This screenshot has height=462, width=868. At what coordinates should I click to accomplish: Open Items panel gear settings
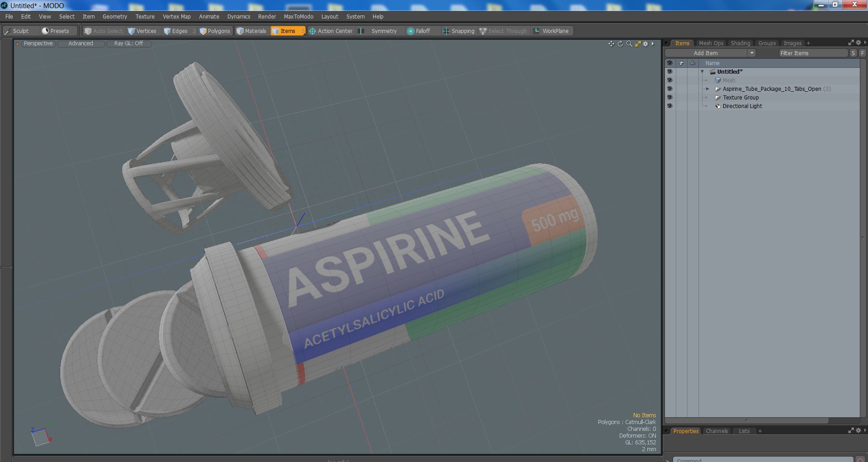pyautogui.click(x=859, y=42)
